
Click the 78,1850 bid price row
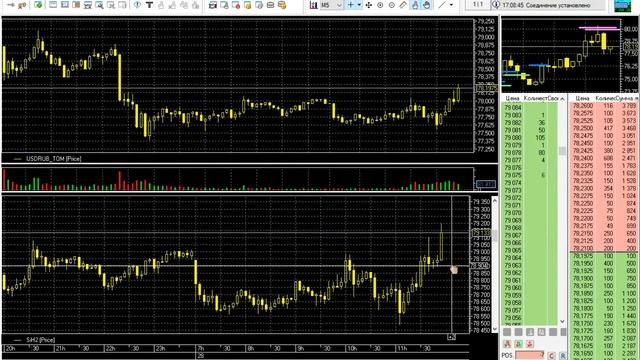tap(604, 293)
